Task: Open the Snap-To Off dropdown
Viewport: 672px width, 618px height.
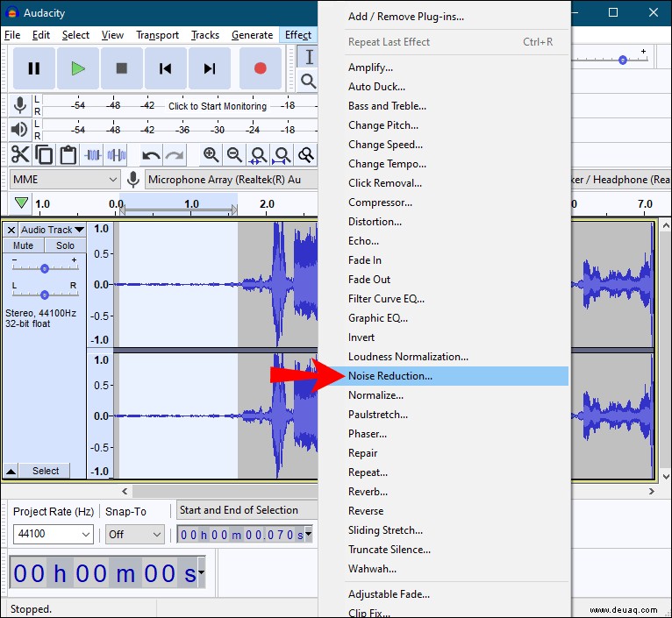Action: [x=134, y=534]
